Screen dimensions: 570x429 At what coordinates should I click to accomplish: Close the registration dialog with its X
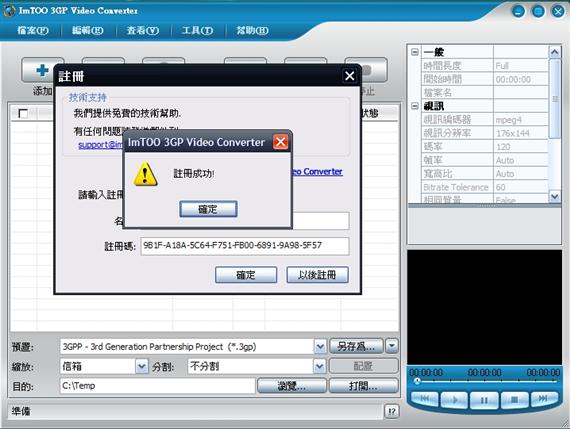pos(350,76)
